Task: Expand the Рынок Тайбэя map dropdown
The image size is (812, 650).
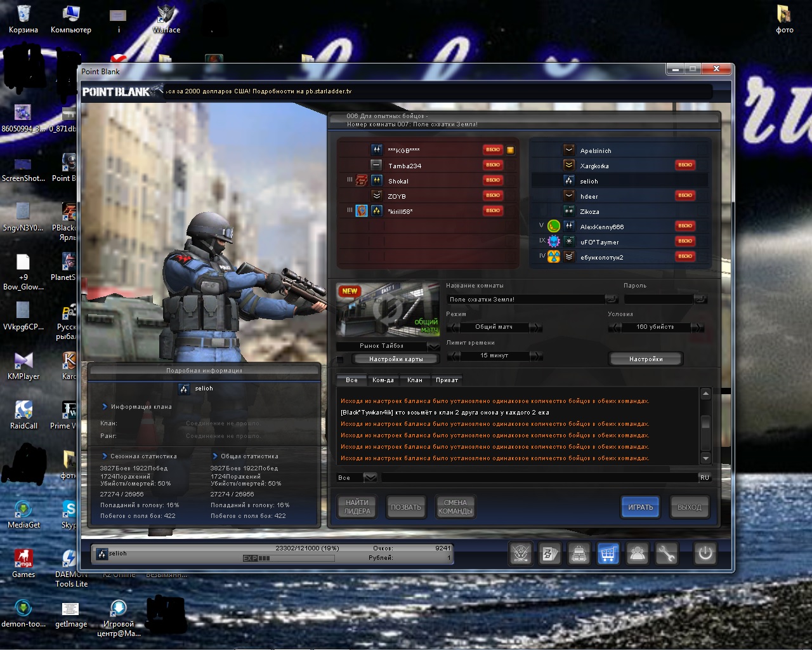Action: [x=433, y=346]
